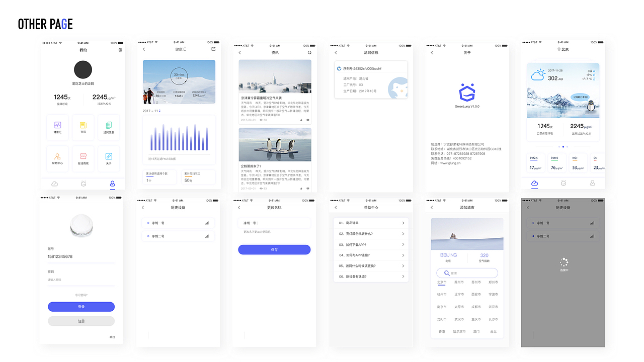Go back from 帮助中心 screen

click(336, 208)
